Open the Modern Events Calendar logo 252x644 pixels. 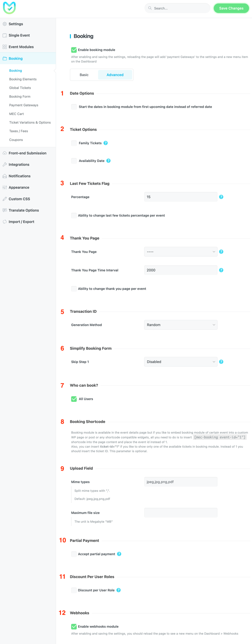9,8
